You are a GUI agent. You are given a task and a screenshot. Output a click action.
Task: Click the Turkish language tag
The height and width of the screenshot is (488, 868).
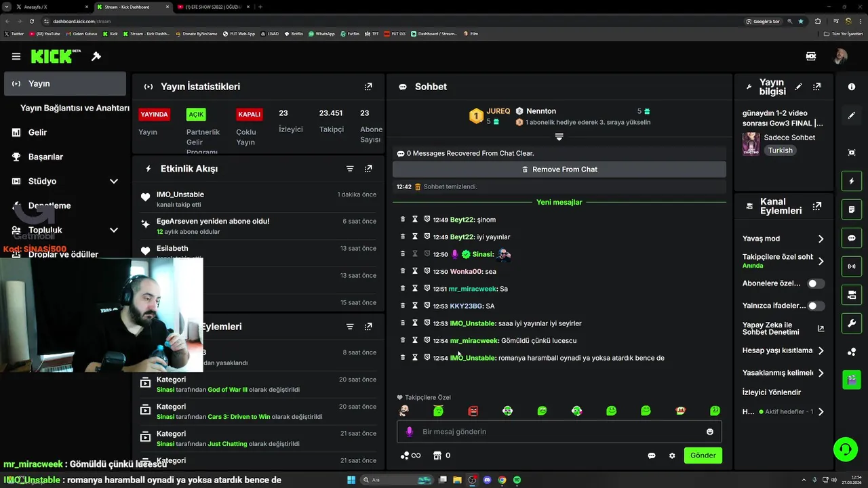(780, 150)
